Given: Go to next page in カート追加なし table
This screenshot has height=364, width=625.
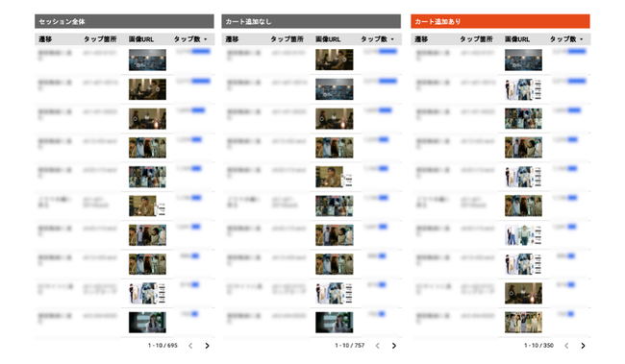Looking at the screenshot, I should 394,346.
